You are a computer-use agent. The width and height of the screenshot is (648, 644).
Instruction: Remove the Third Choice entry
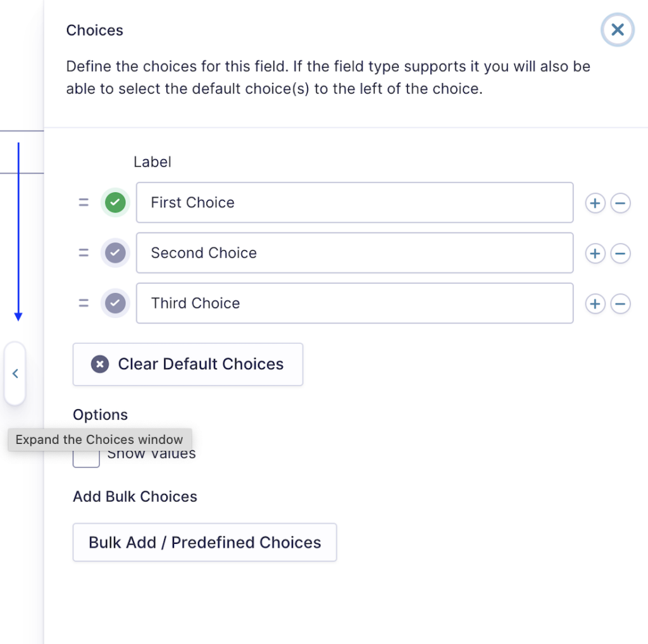[x=620, y=303]
